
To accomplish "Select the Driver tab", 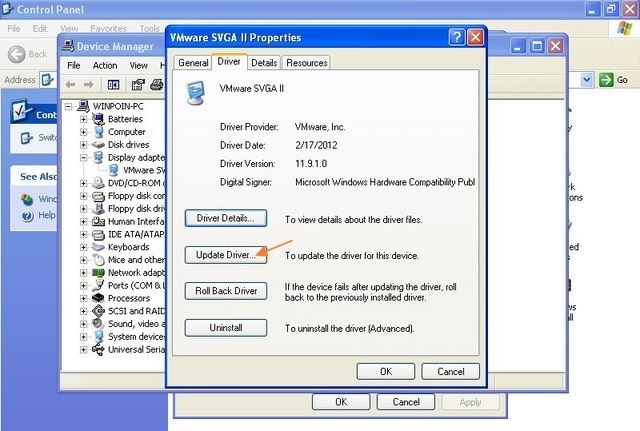I will (229, 62).
